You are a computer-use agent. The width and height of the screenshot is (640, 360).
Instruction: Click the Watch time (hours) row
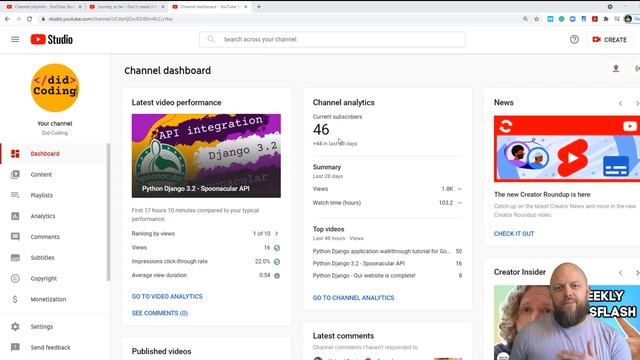point(387,203)
